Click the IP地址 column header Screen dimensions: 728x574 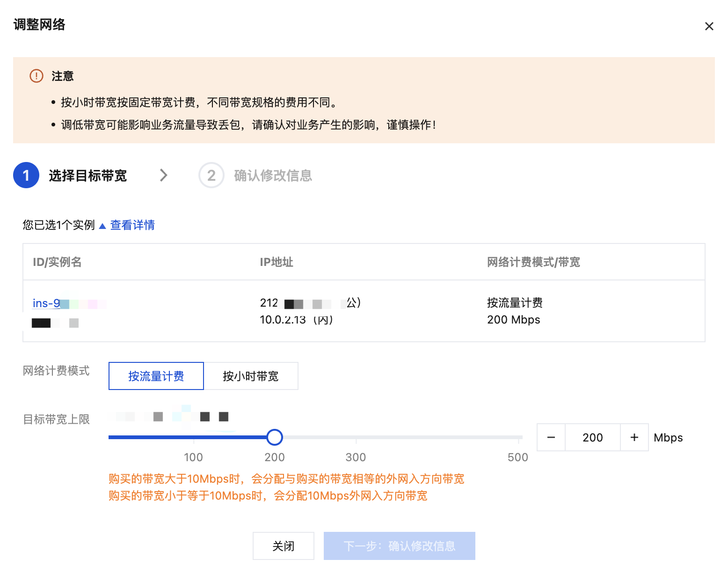(x=277, y=262)
